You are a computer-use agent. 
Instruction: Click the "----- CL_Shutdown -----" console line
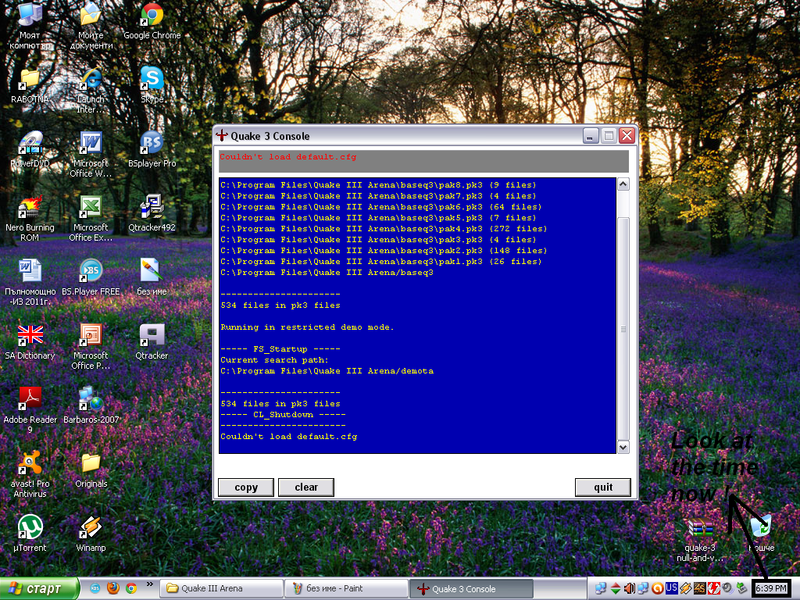click(283, 414)
